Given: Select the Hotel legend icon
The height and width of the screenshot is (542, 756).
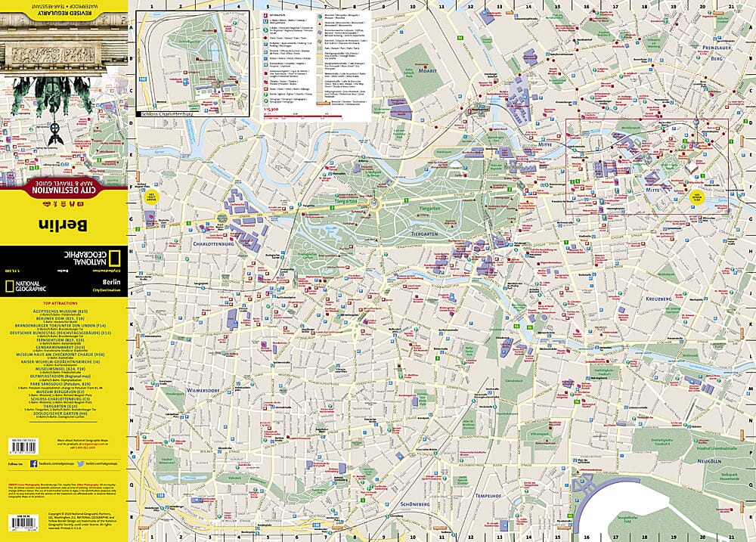Looking at the screenshot, I should [265, 88].
